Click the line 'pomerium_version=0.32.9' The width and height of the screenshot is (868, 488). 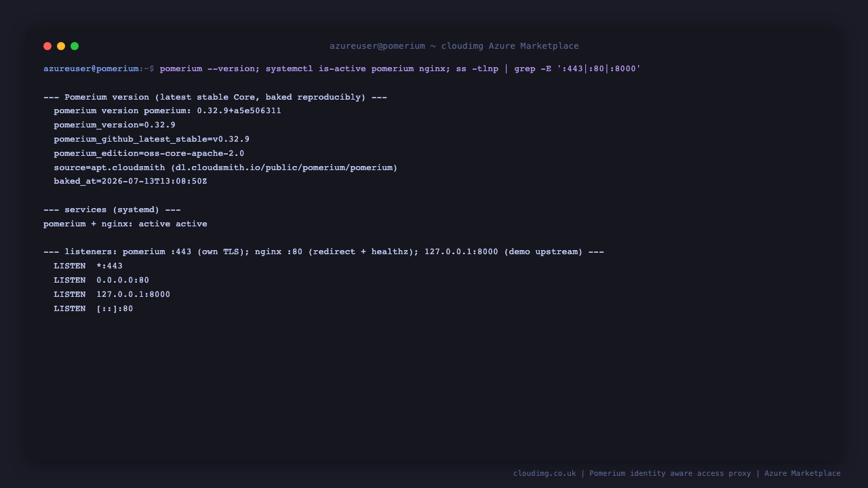tap(115, 125)
